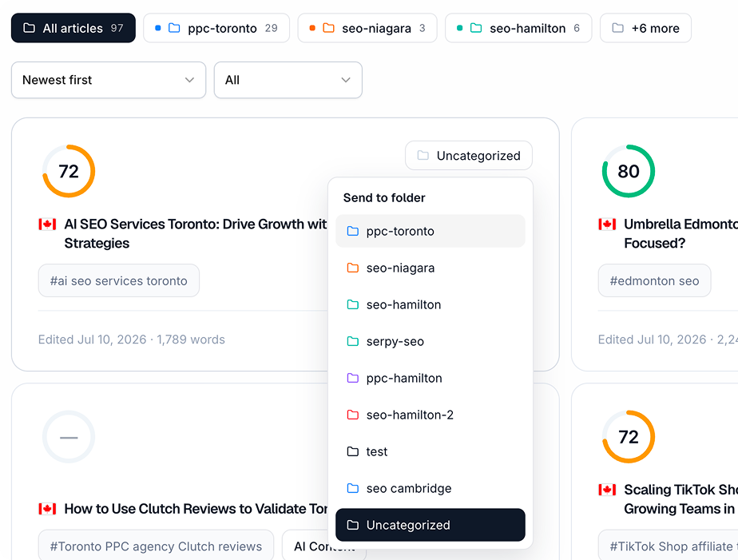Viewport: 738px width, 560px height.
Task: Select the All articles tab
Action: (x=73, y=28)
